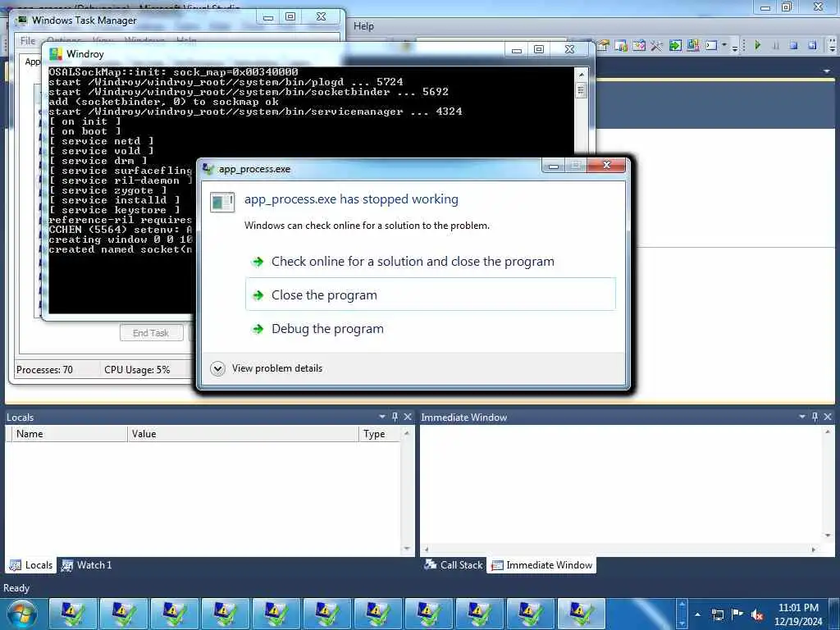Open the Object Browser toolbar icon
Screen dimensions: 840x630
click(x=638, y=46)
